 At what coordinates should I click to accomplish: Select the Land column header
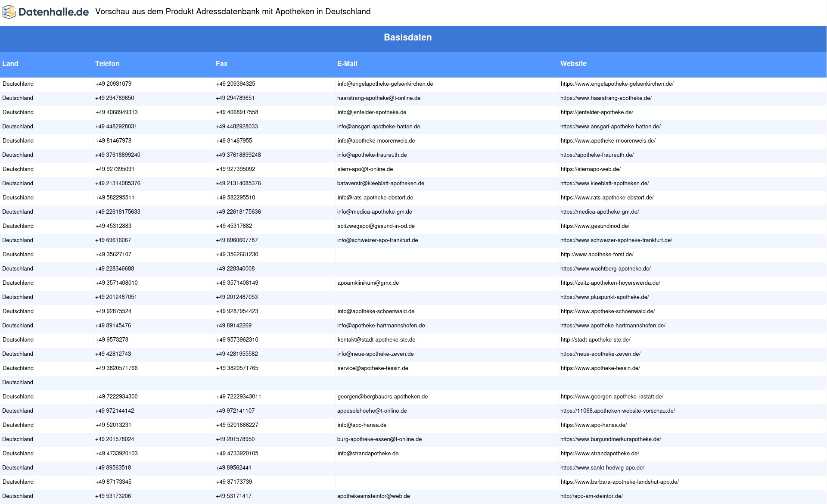[x=10, y=63]
